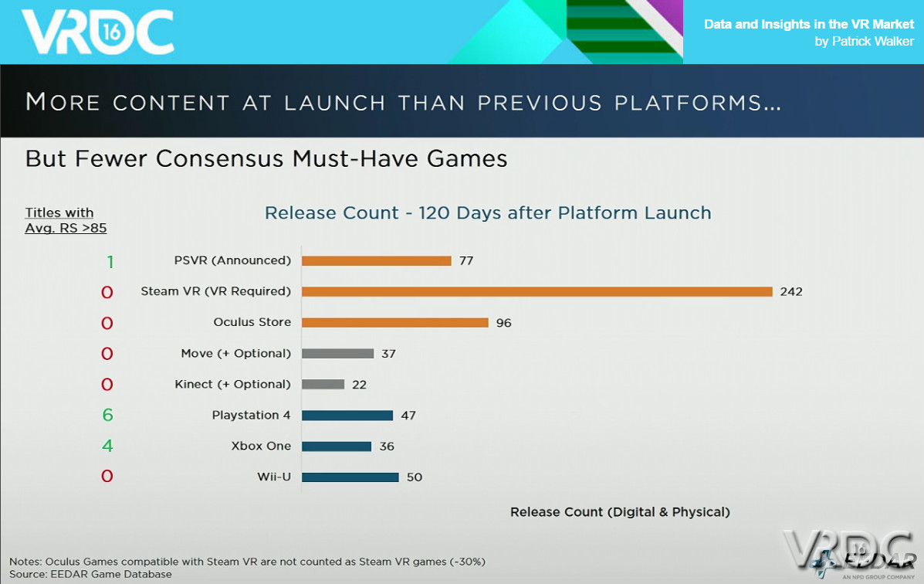
Task: Click the value 37 next to the Move bar
Action: (x=388, y=353)
